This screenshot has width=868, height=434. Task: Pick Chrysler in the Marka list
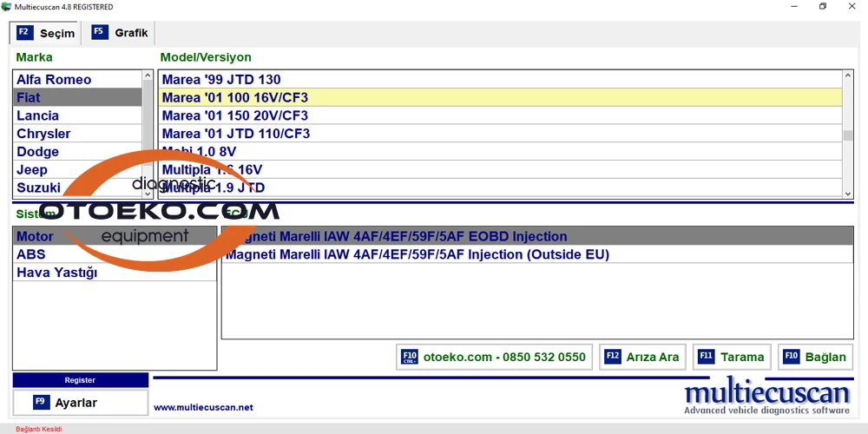(77, 134)
